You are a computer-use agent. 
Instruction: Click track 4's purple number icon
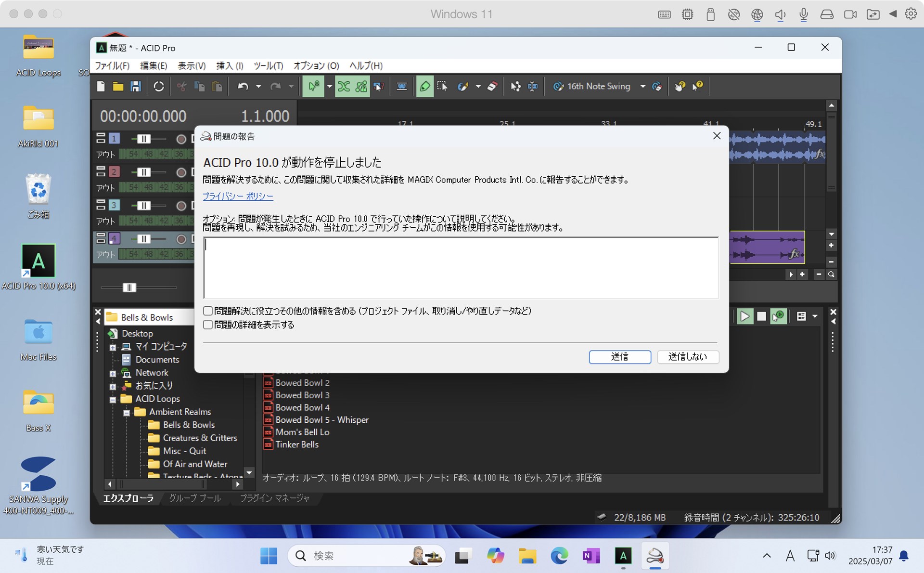(114, 238)
